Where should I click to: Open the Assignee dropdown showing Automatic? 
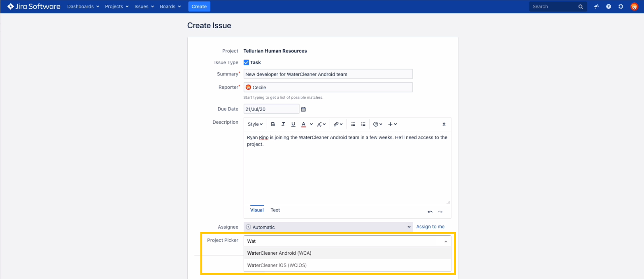pyautogui.click(x=328, y=227)
